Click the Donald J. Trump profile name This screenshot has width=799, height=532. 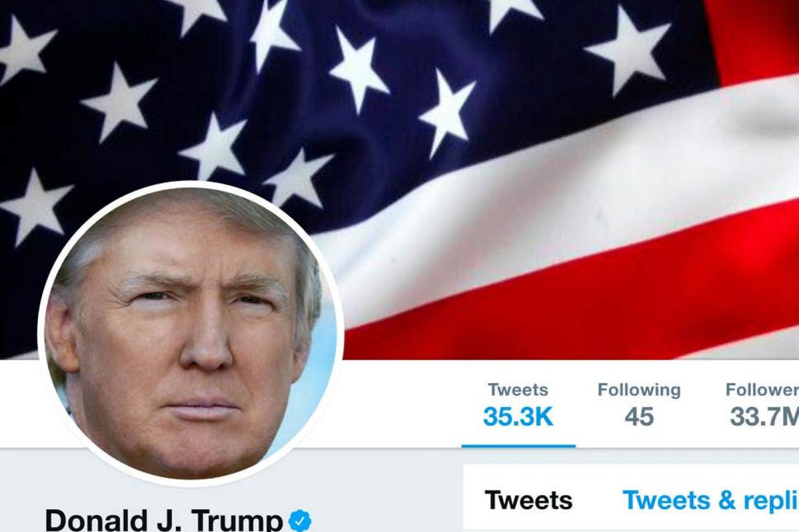(x=164, y=519)
